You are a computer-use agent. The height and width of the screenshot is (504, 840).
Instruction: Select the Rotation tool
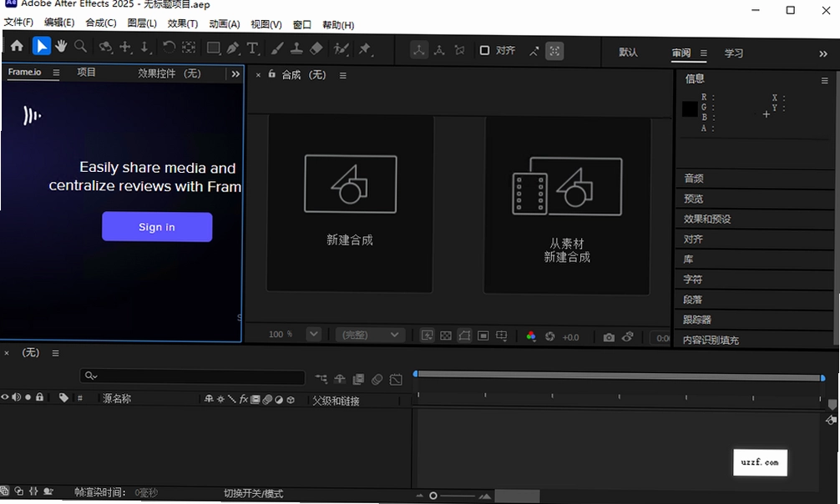point(168,48)
